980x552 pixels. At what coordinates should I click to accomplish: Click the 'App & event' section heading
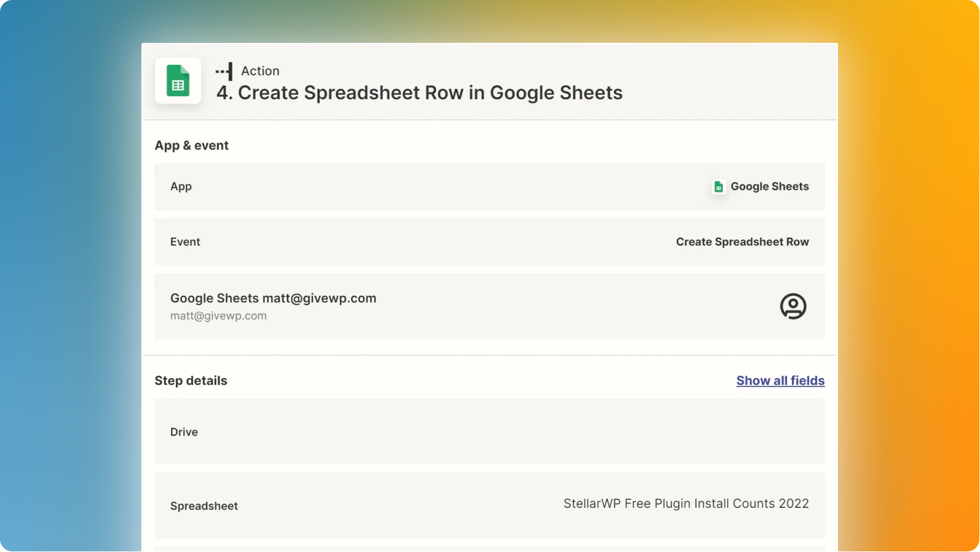(x=192, y=146)
